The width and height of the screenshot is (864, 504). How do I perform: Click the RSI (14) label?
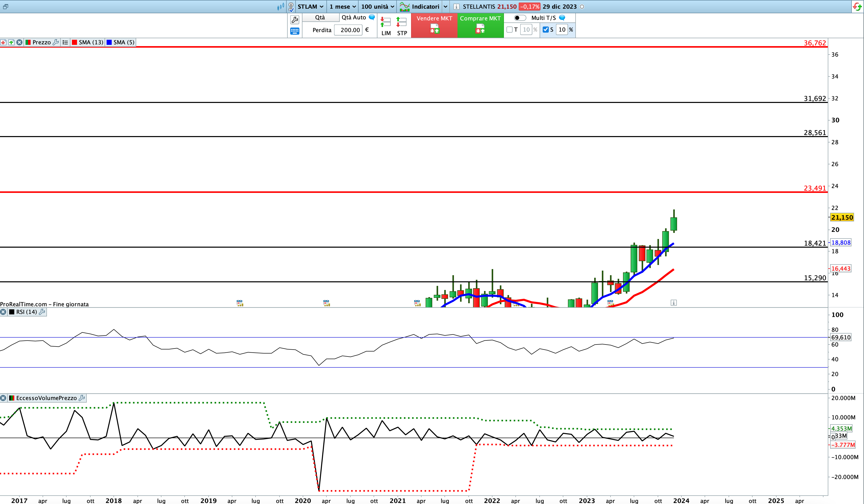27,312
